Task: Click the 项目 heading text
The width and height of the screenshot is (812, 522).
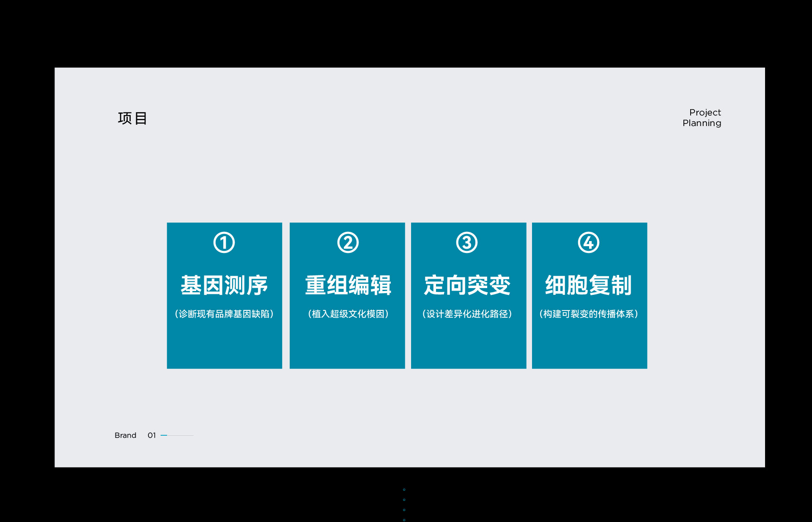Action: (132, 118)
